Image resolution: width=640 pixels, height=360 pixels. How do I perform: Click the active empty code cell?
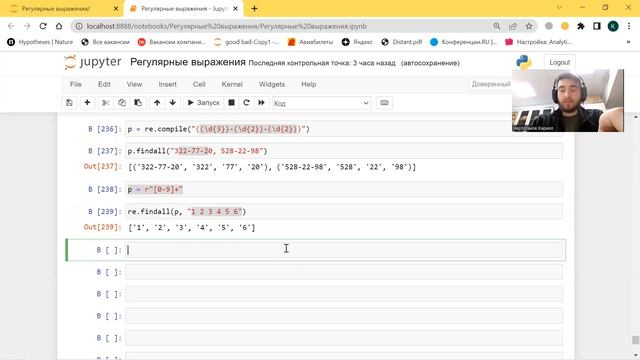click(344, 250)
